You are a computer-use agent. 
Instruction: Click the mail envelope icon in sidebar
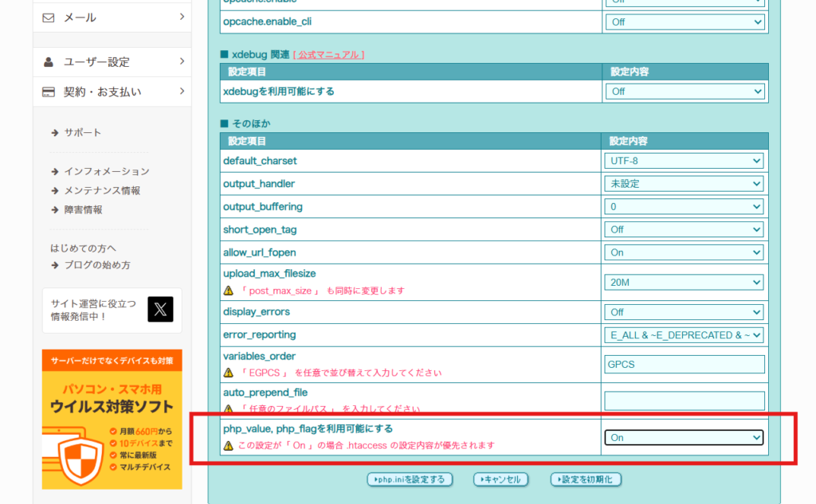pos(49,17)
